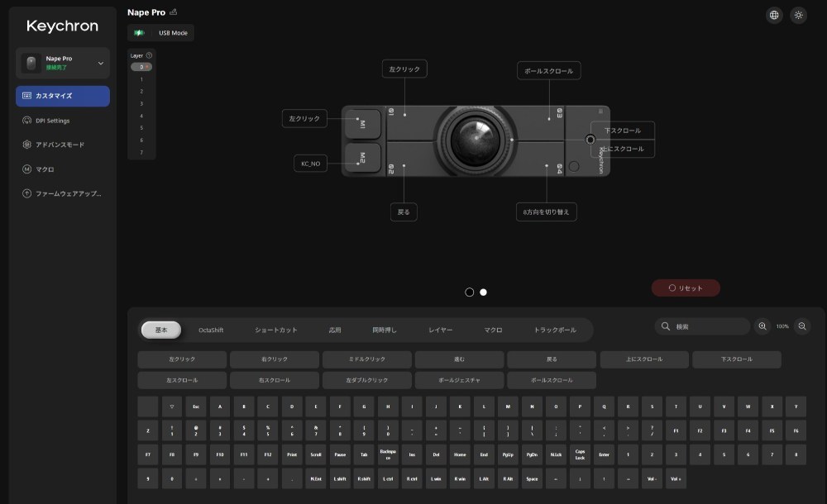Screen dimensions: 827x504
Task: Choose the Vol + key in keycode grid
Action: click(x=676, y=478)
